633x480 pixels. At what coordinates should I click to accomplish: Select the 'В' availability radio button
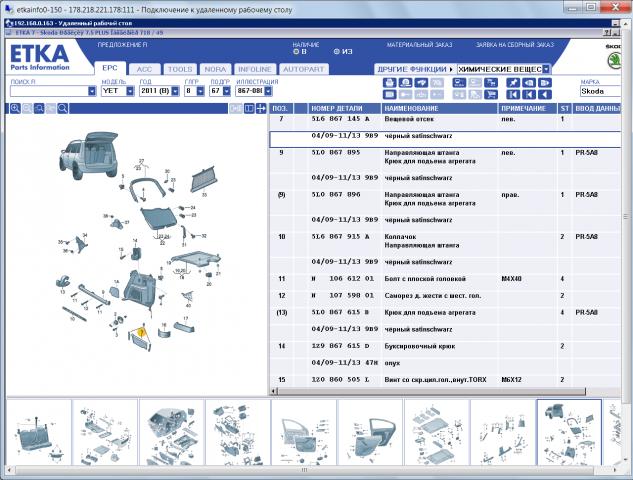click(x=296, y=52)
